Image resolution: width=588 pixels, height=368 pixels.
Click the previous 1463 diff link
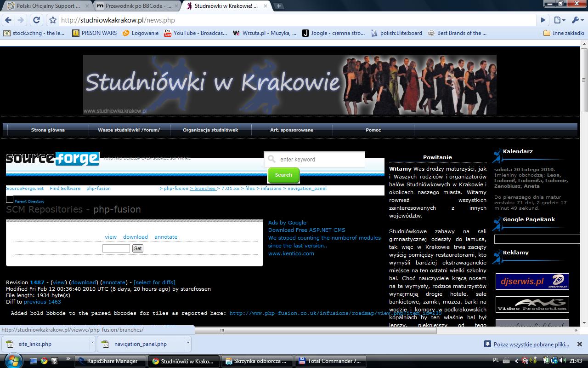point(42,302)
